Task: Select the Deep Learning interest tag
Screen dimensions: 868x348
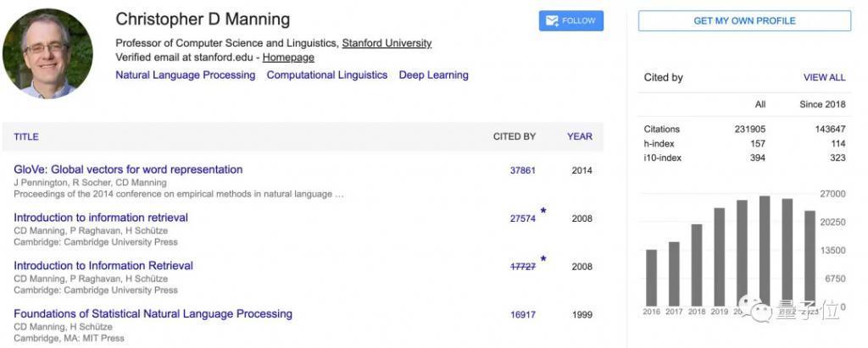Action: [x=433, y=75]
